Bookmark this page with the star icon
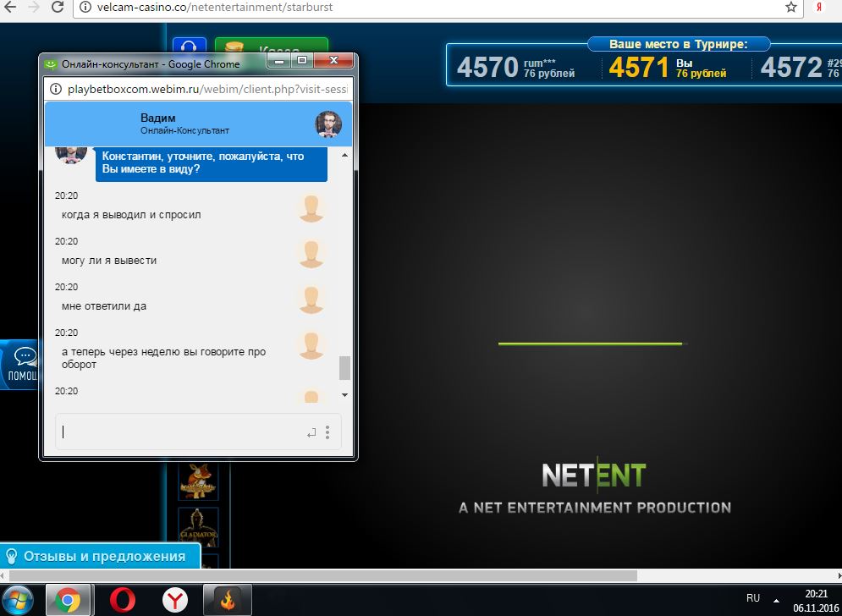 pos(791,7)
